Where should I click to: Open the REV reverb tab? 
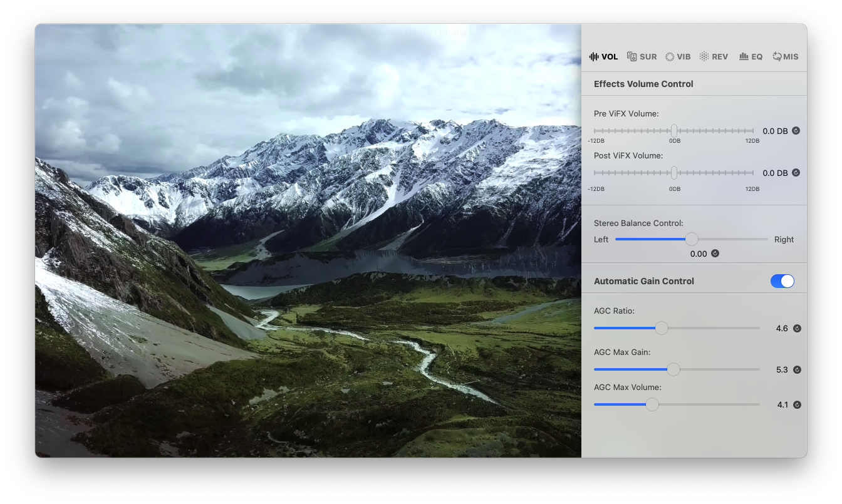click(x=714, y=56)
